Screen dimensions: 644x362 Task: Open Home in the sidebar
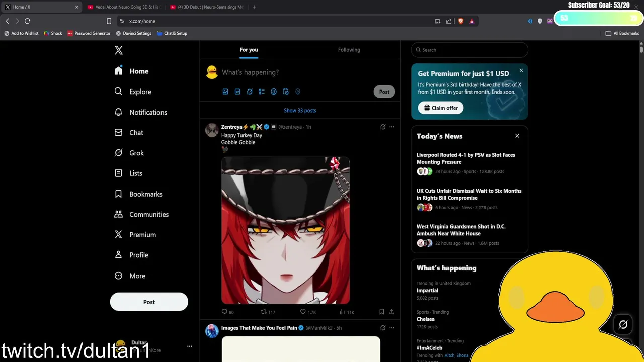[x=131, y=71]
